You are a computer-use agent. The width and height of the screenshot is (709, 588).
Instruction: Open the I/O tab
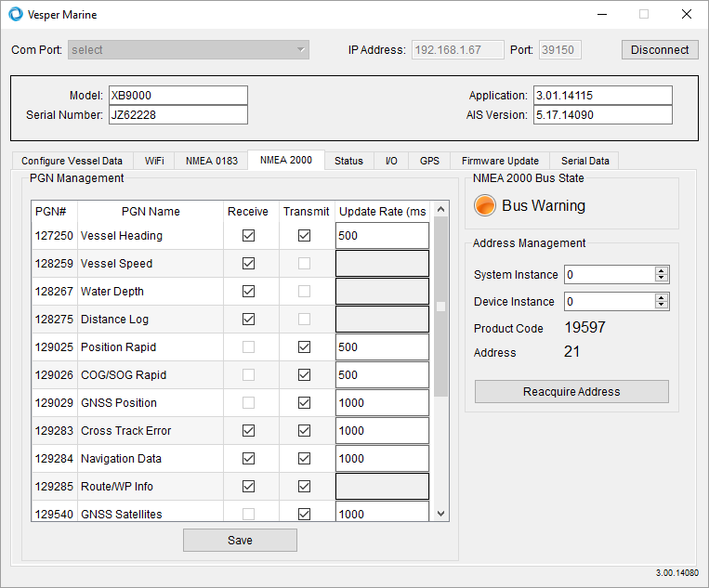[x=391, y=161]
